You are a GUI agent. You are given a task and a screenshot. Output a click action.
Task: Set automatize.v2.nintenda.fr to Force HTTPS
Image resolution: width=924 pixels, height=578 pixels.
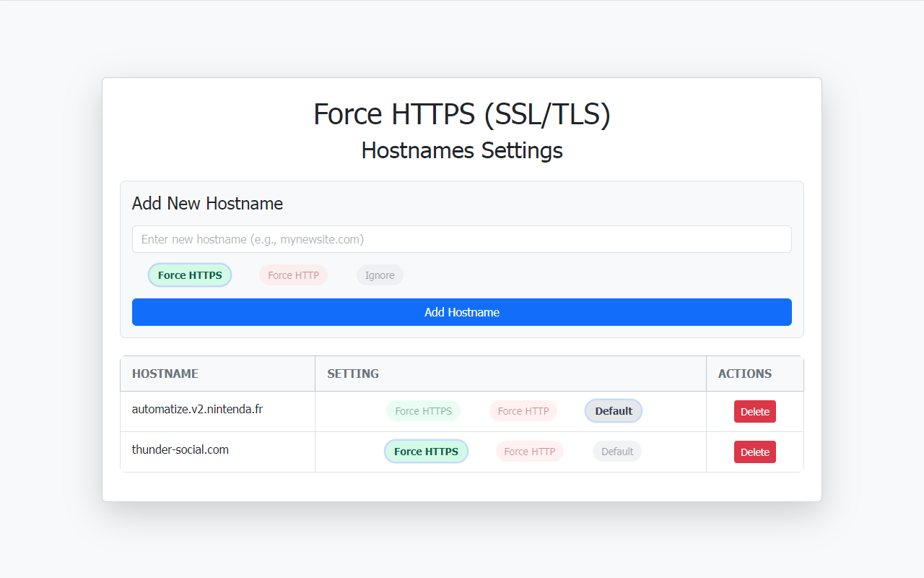point(423,410)
